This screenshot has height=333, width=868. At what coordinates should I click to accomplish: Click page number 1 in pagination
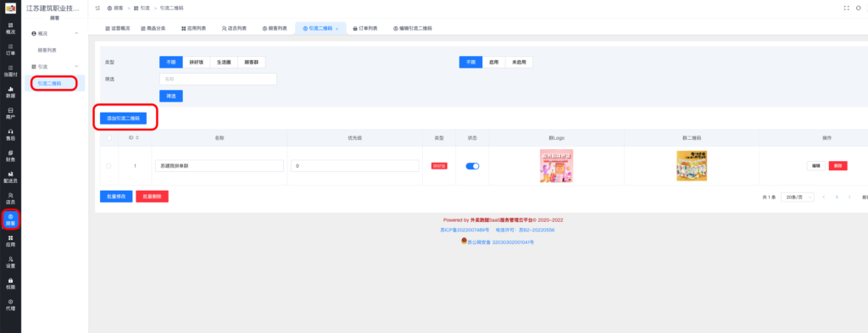tap(837, 197)
